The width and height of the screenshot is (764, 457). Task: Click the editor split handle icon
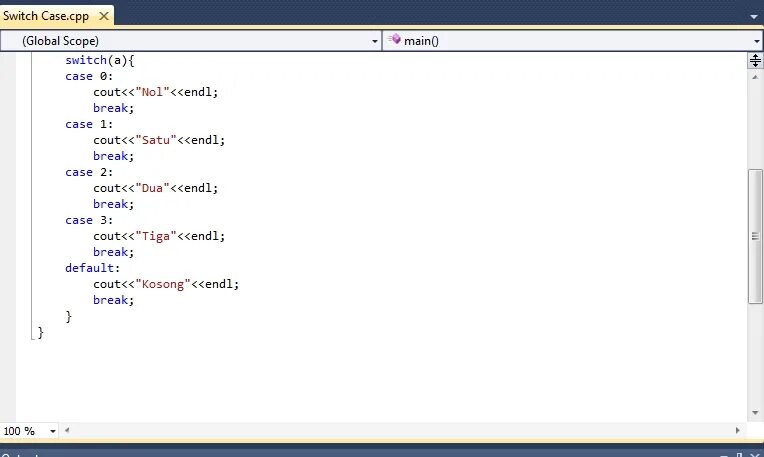(x=755, y=60)
